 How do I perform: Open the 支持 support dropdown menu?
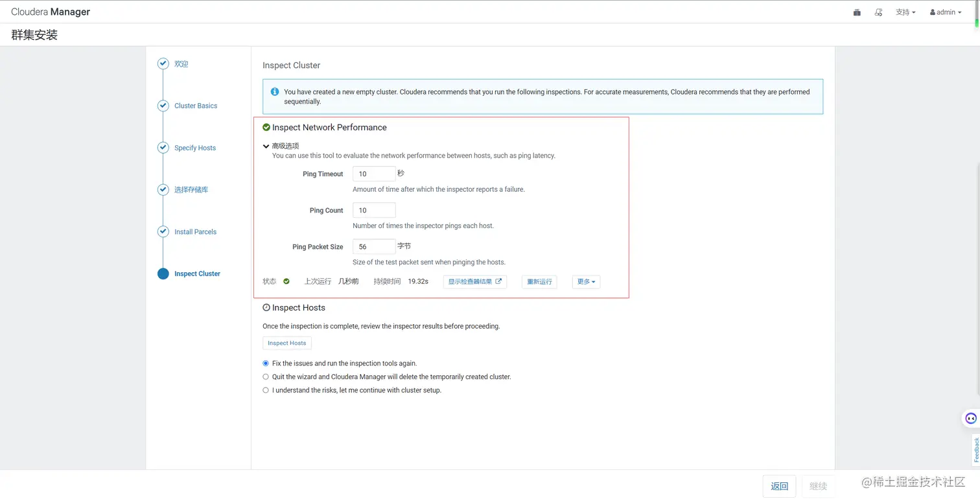pos(905,12)
